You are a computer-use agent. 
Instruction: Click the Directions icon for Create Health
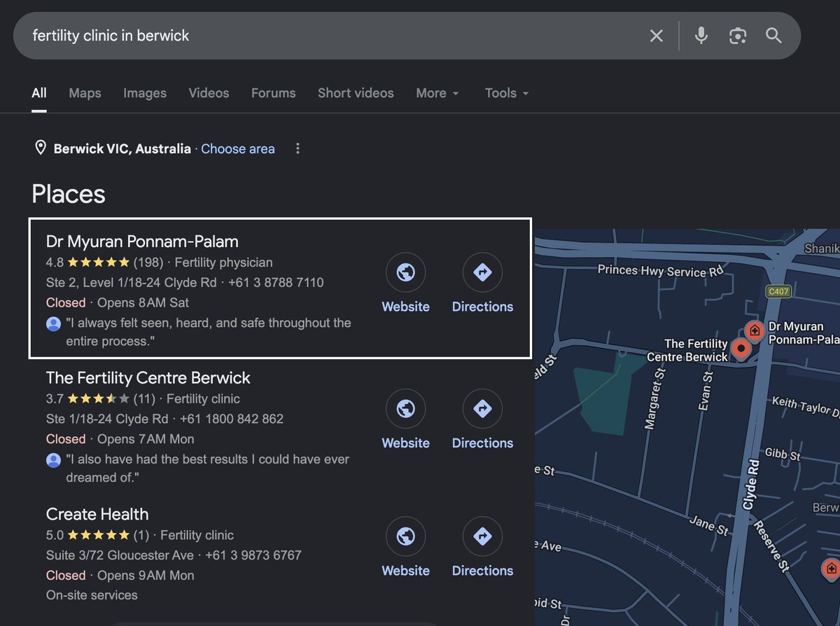[x=482, y=536]
